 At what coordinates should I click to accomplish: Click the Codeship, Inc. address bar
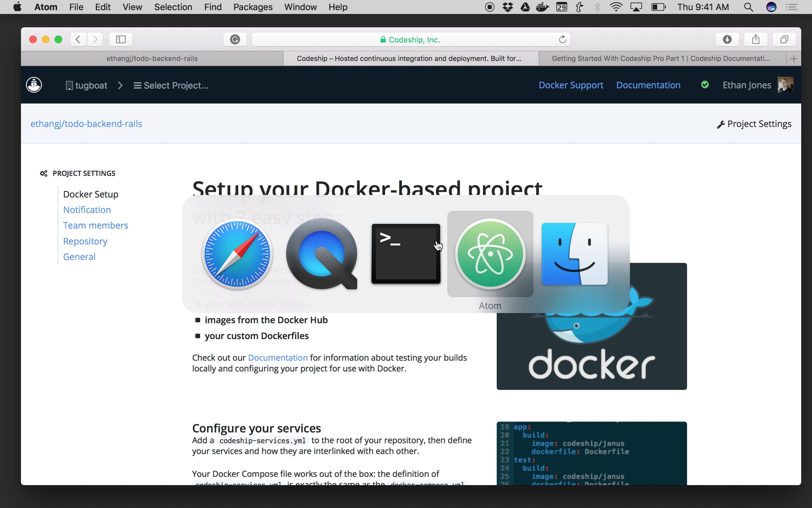click(x=410, y=40)
